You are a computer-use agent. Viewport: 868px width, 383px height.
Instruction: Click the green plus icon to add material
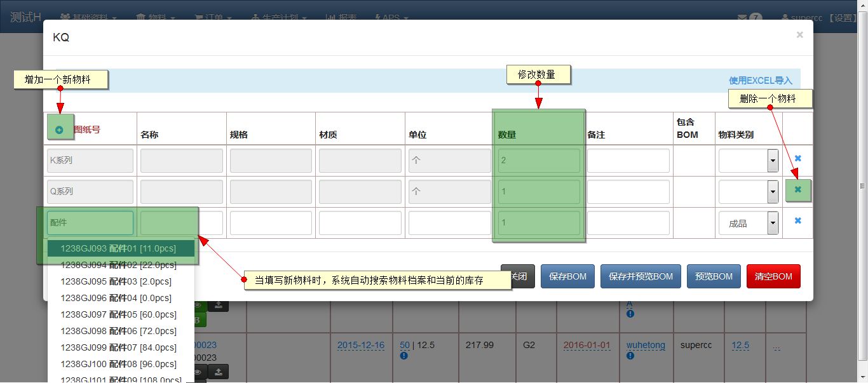(59, 130)
